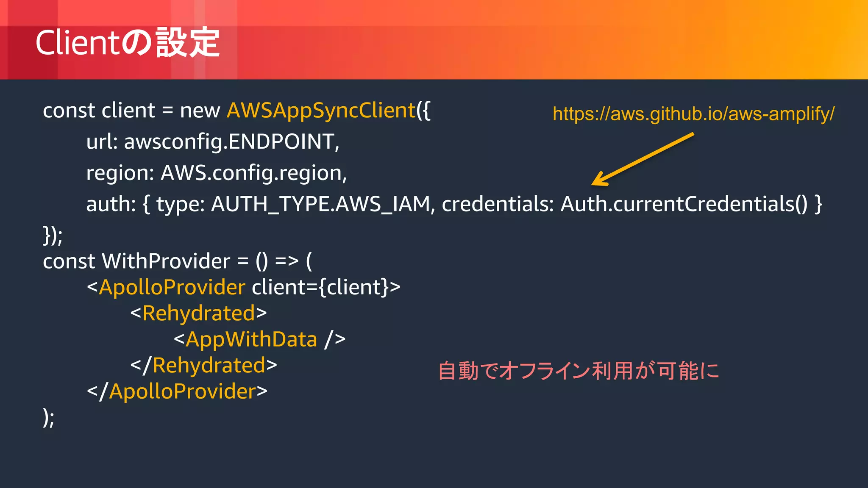Click the line "url: awsconfig.ENDPOINT,"

(x=213, y=141)
